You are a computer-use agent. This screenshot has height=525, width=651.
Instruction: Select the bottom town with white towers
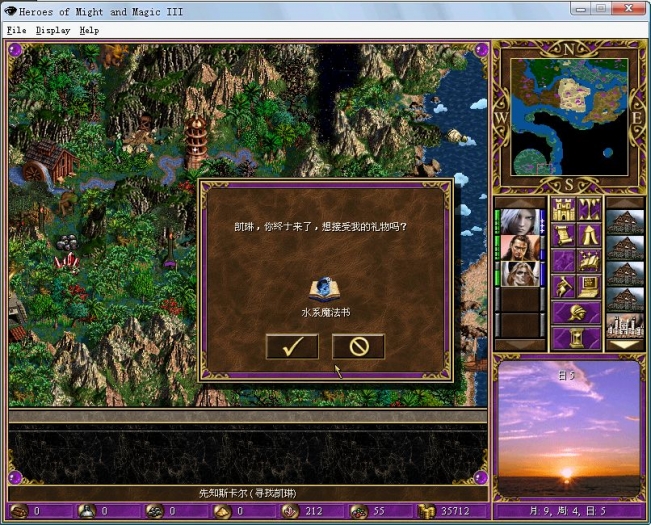624,326
